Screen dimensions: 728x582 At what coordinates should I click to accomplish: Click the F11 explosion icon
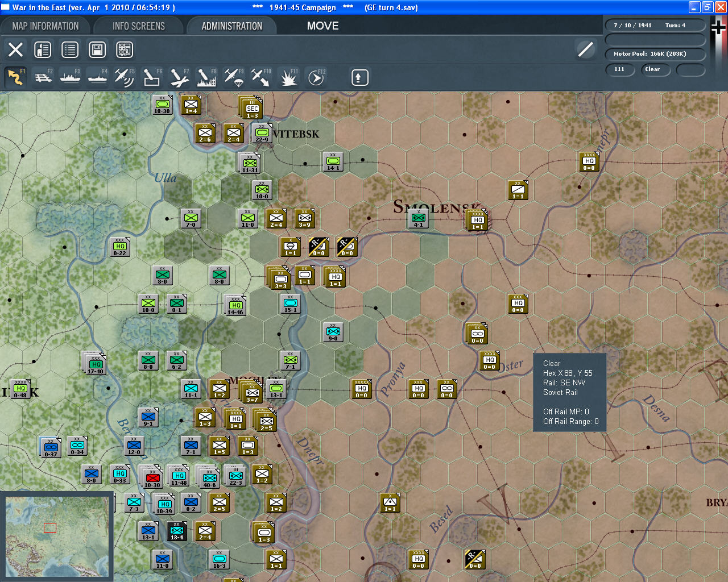tap(288, 77)
